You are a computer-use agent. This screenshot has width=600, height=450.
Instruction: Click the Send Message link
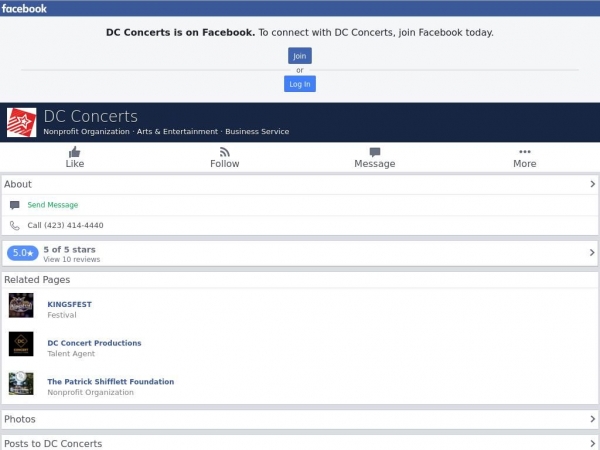pyautogui.click(x=53, y=205)
